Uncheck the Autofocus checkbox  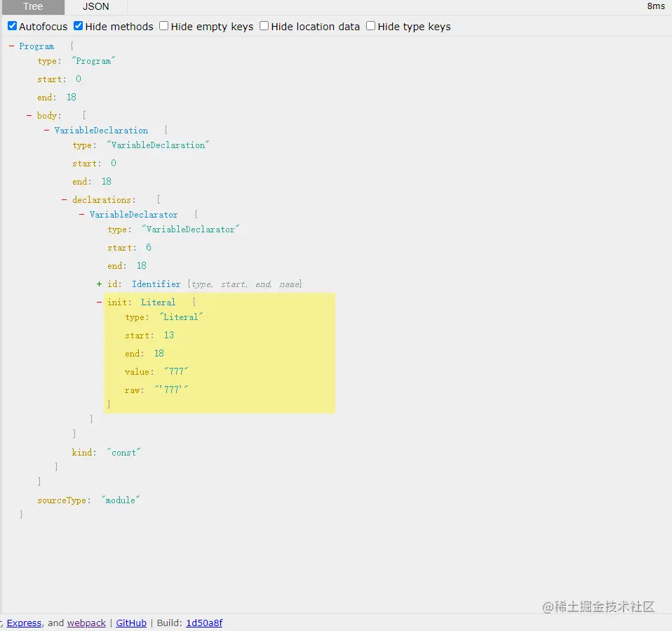13,26
